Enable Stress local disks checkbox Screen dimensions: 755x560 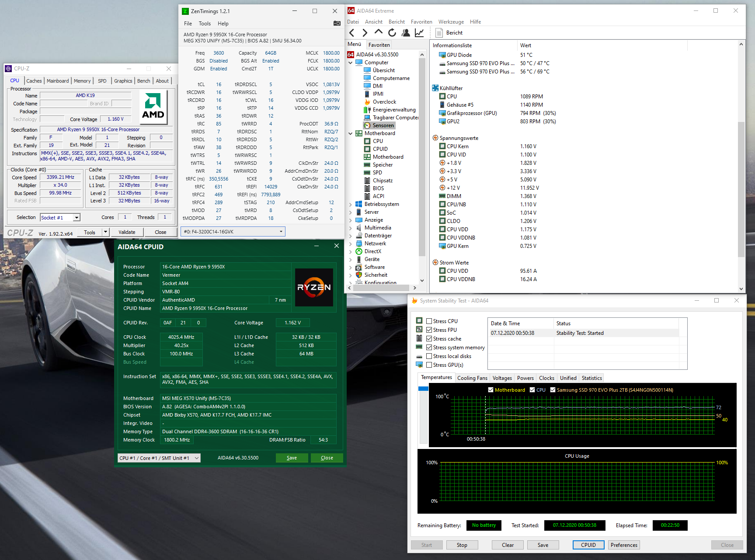click(x=429, y=356)
